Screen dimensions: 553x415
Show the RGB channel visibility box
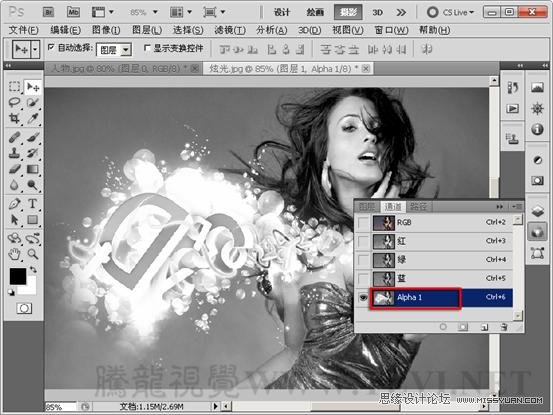click(x=363, y=222)
